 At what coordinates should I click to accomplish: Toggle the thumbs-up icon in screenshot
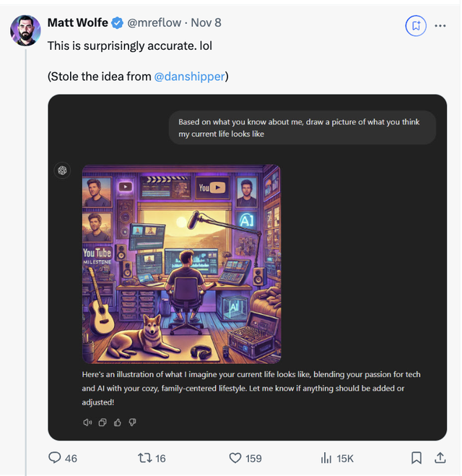tap(118, 423)
